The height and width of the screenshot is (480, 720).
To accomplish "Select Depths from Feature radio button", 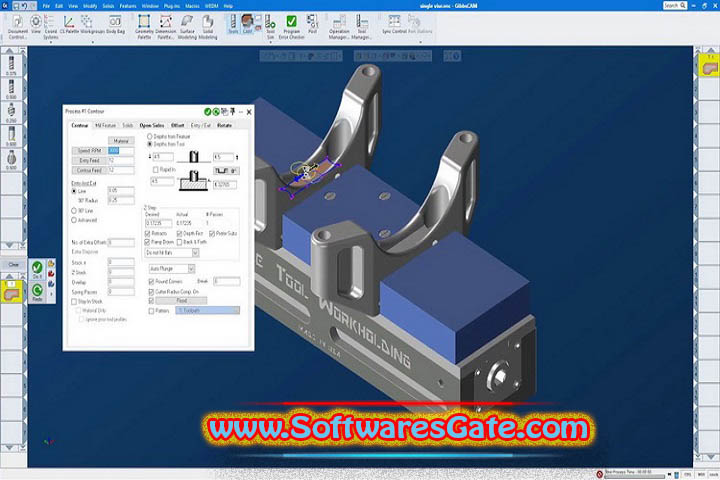I will coord(150,136).
